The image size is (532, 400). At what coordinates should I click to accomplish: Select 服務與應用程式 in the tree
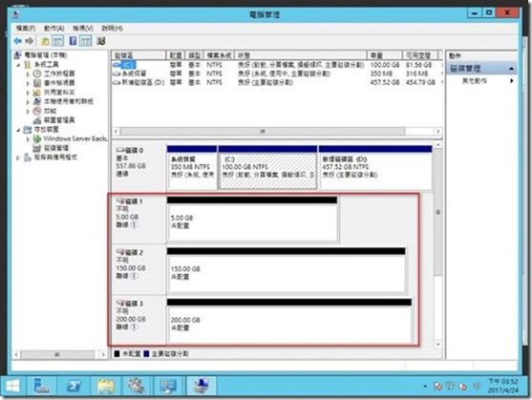[55, 158]
